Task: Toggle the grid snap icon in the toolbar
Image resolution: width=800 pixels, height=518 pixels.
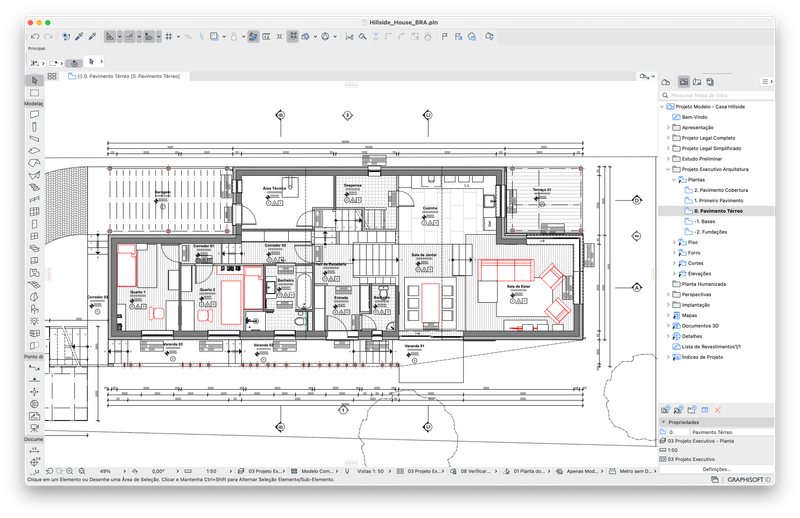Action: (x=169, y=37)
